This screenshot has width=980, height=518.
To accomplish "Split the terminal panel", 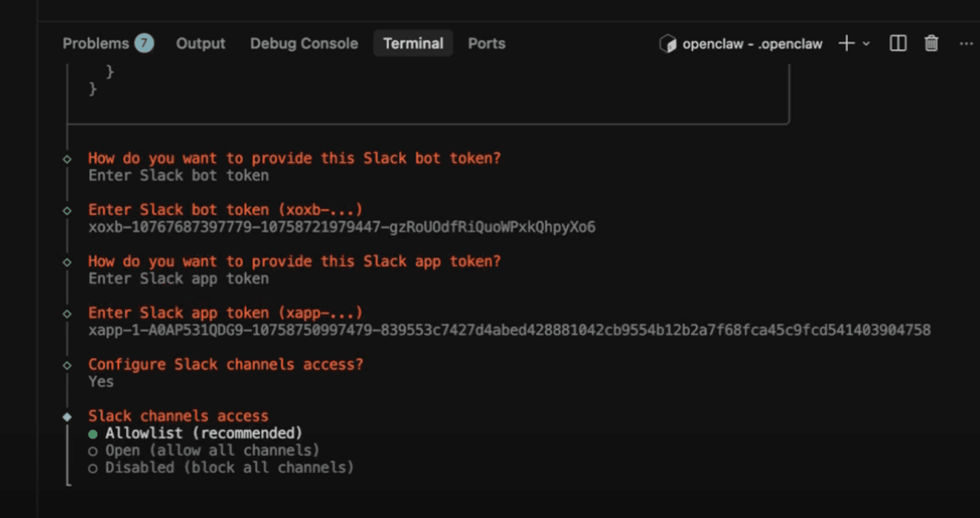I will pos(898,44).
